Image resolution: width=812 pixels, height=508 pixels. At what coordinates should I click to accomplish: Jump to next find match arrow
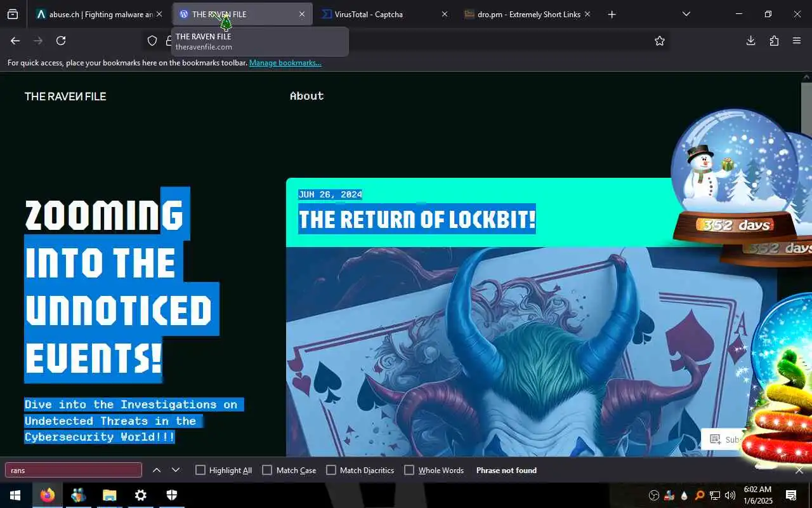tap(176, 470)
